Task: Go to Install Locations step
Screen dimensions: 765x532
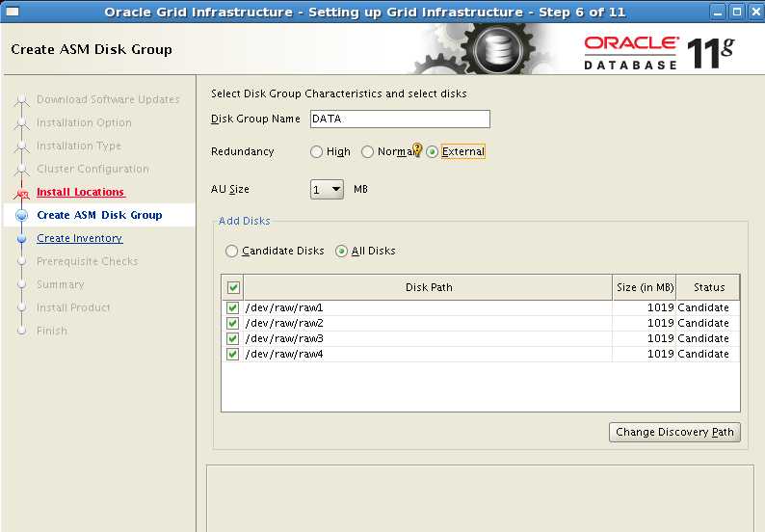Action: 81,192
